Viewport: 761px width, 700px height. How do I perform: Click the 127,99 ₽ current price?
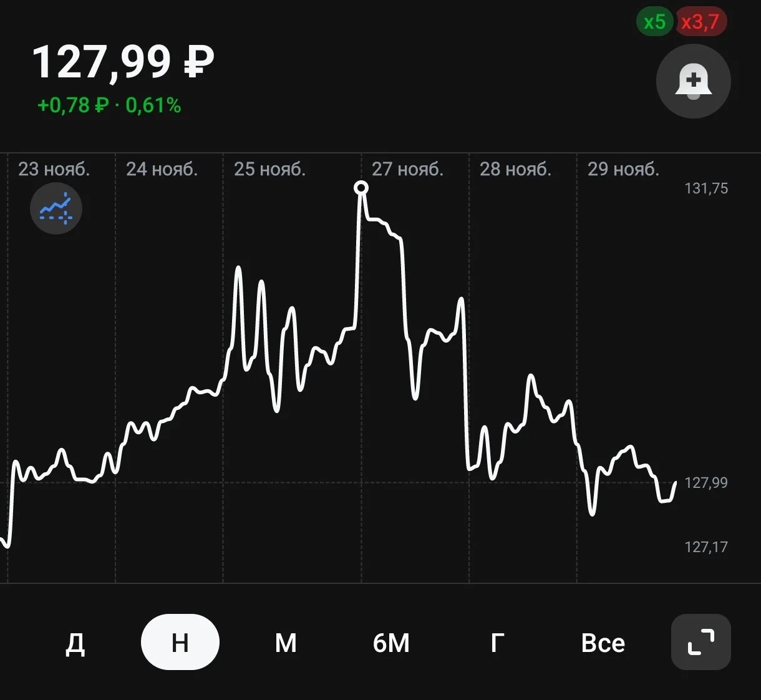(x=123, y=62)
